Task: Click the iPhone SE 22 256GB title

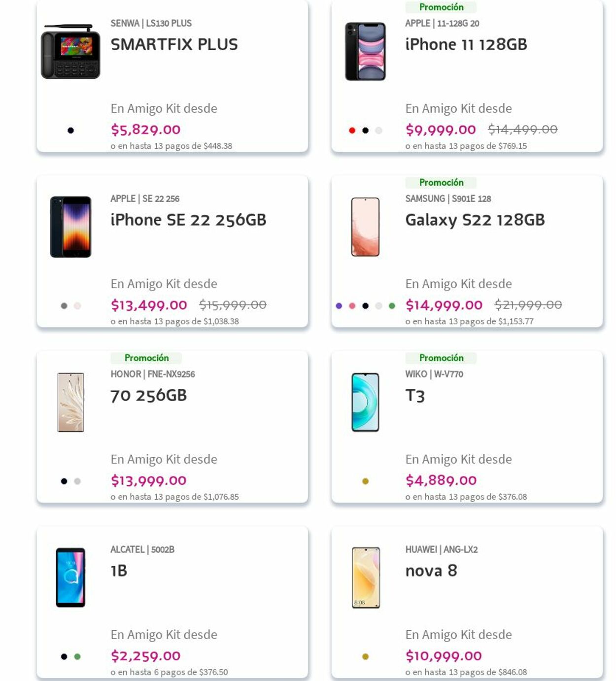Action: (188, 220)
